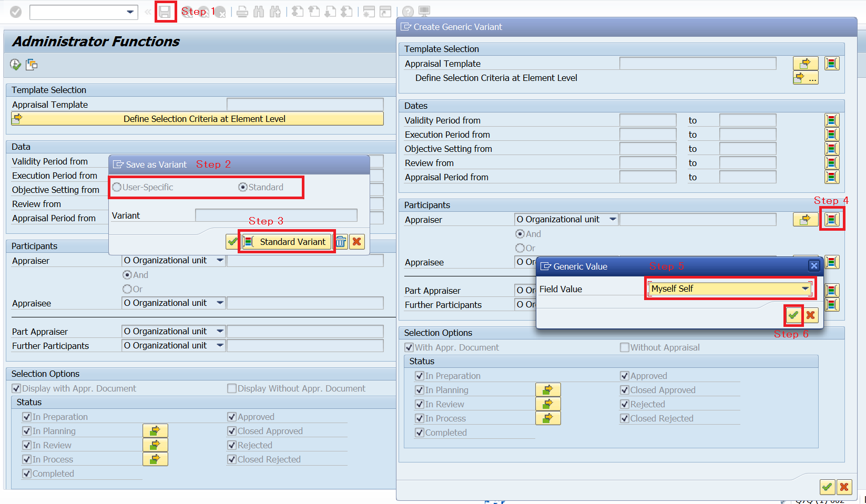Image resolution: width=866 pixels, height=504 pixels.
Task: Click the Customize Local Layout monitor icon
Action: coord(424,12)
